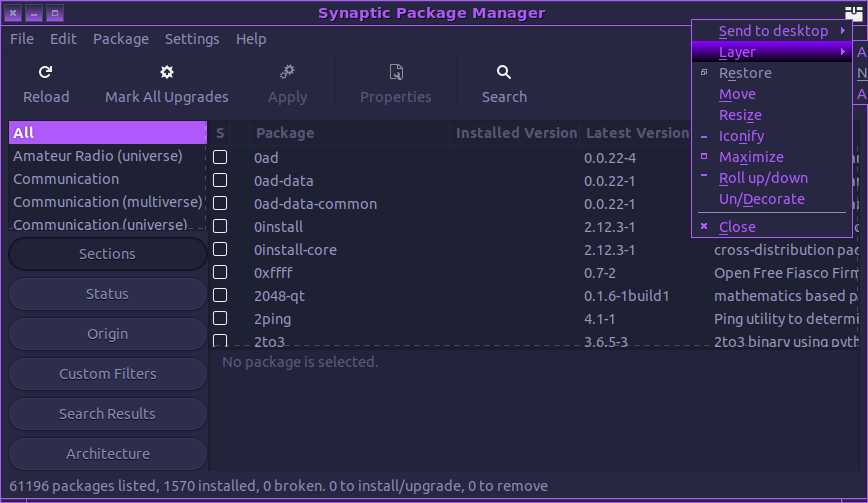
Task: Expand the Send to desktop submenu
Action: coord(772,31)
